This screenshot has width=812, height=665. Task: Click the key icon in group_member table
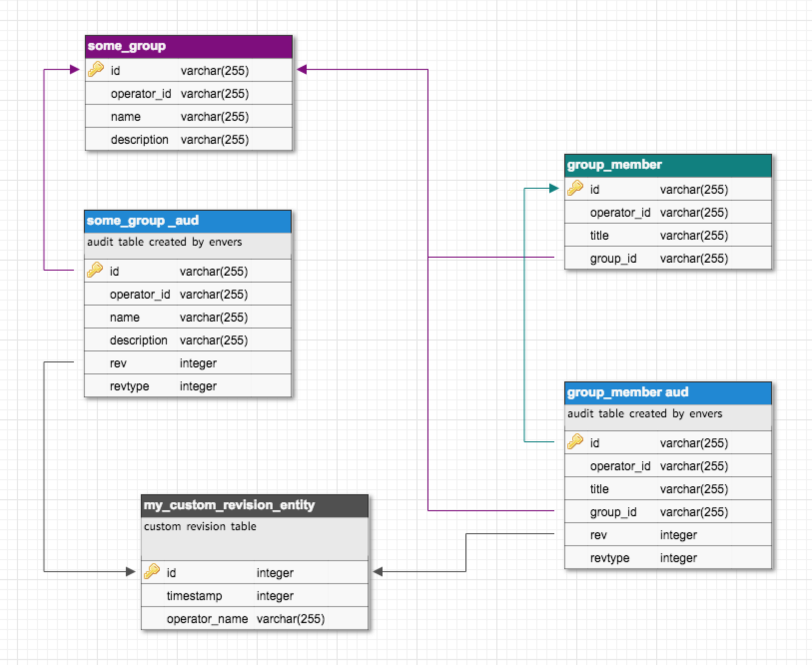(x=575, y=189)
